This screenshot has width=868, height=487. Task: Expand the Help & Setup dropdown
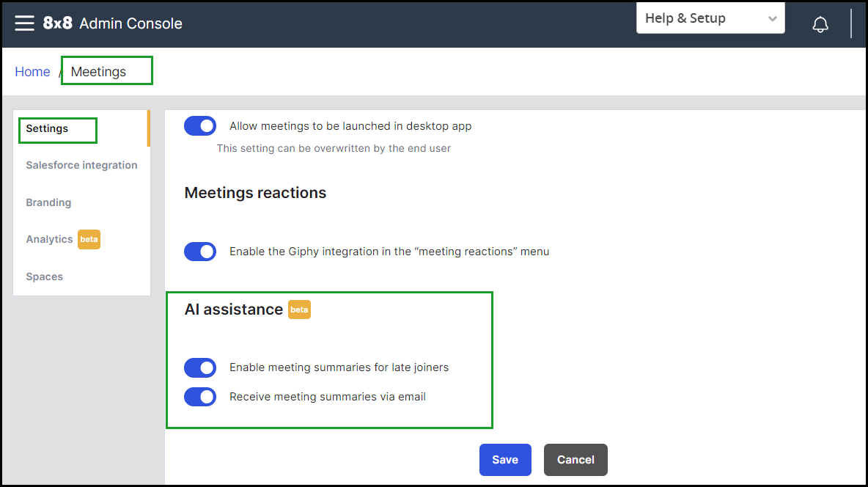710,18
